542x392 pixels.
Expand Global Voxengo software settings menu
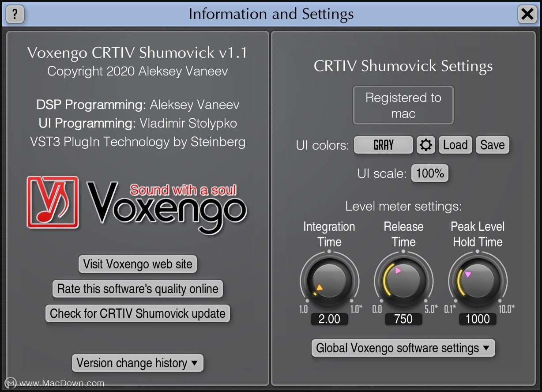click(403, 348)
